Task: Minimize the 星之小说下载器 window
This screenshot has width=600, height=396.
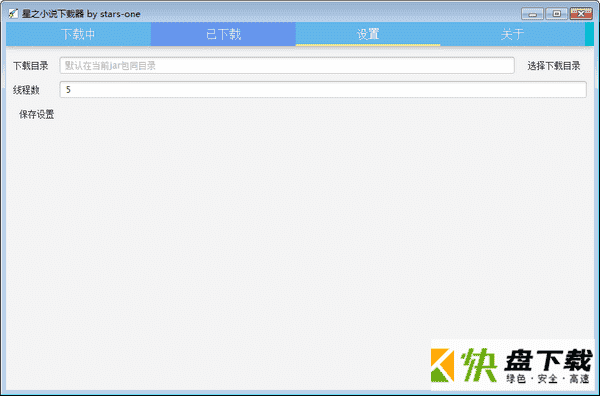Action: pyautogui.click(x=532, y=14)
